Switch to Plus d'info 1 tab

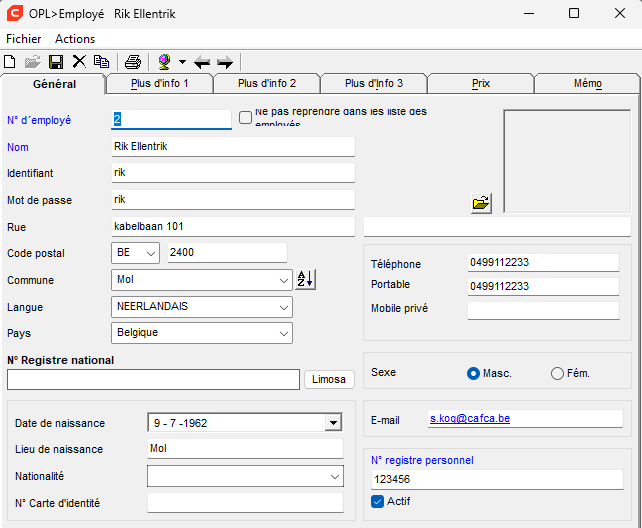tap(160, 83)
